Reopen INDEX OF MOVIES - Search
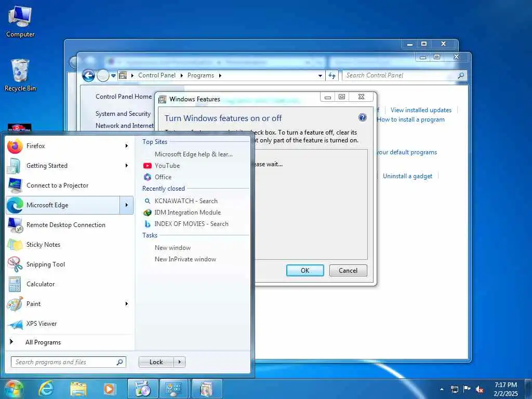 pyautogui.click(x=191, y=224)
